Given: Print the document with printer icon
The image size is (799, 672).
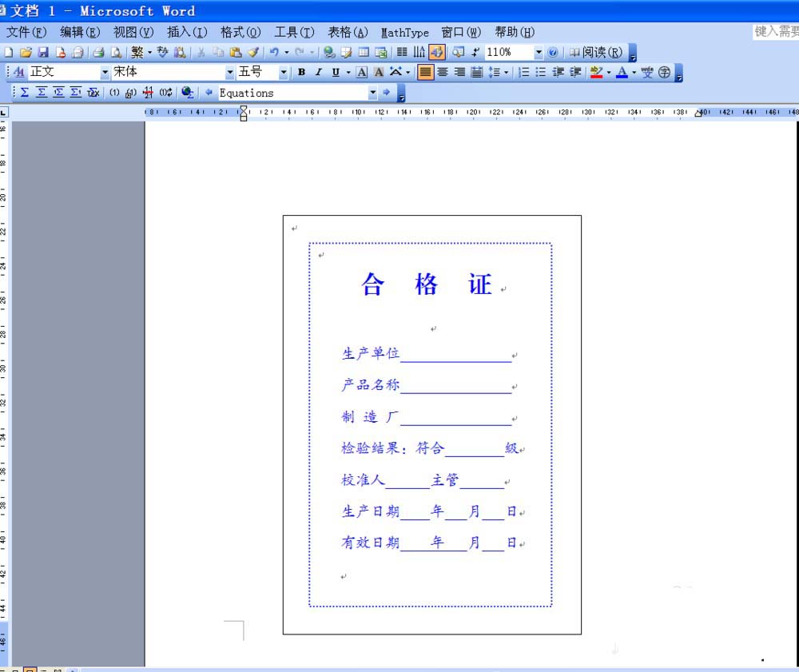Looking at the screenshot, I should tap(98, 53).
